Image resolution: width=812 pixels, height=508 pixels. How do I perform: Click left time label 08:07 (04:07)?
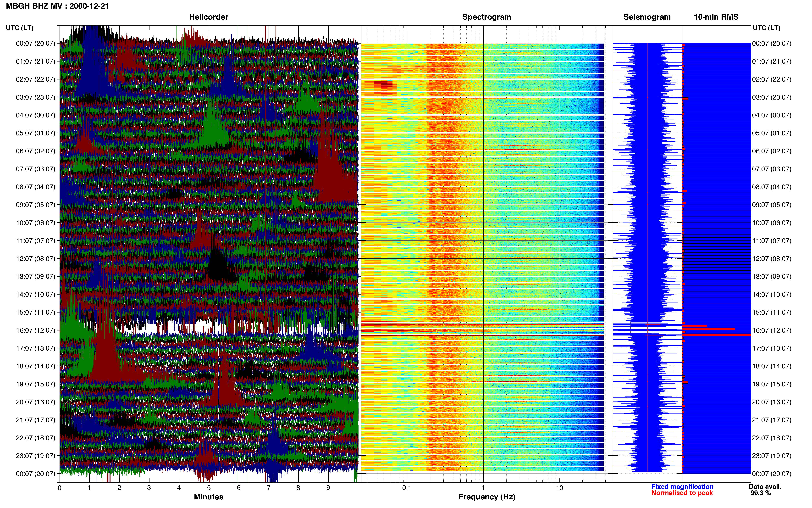36,187
